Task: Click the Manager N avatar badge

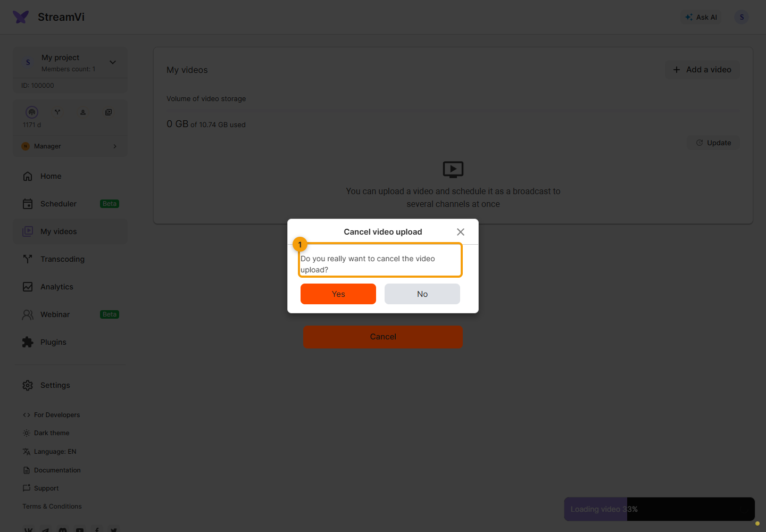Action: click(26, 146)
